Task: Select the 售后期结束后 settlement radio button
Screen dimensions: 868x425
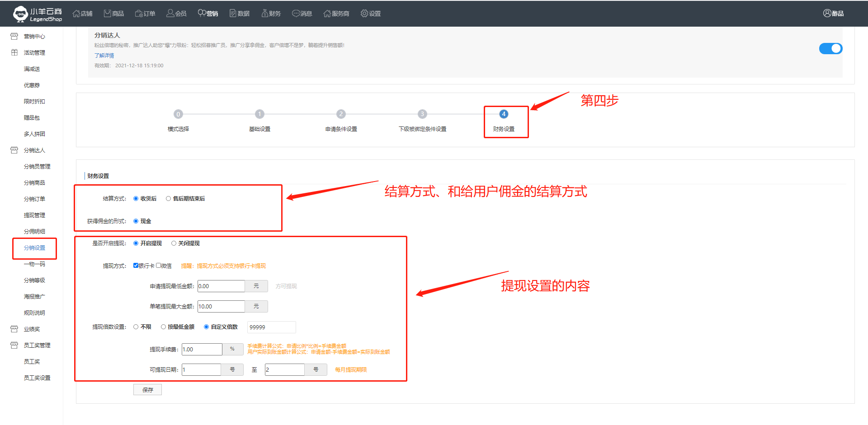Action: [x=168, y=199]
